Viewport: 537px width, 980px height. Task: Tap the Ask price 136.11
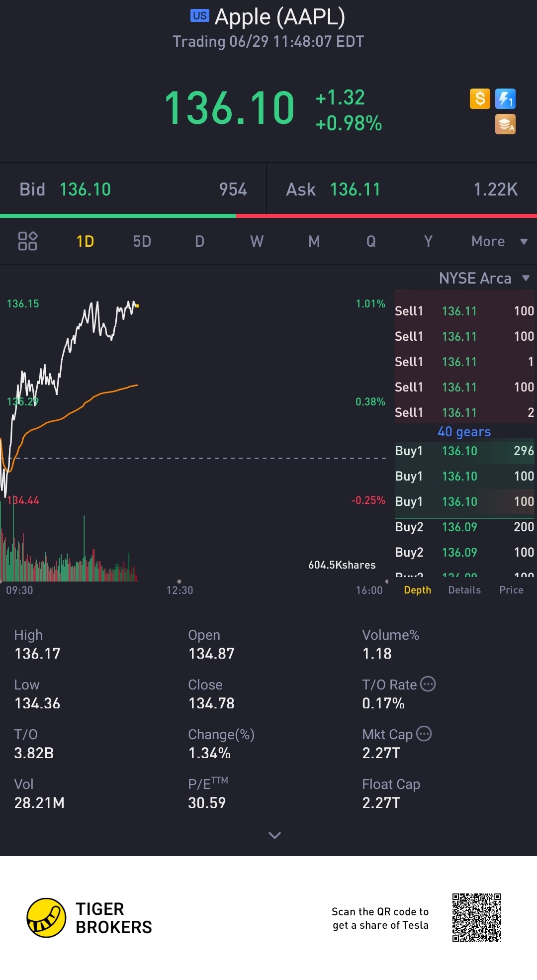[x=355, y=190]
